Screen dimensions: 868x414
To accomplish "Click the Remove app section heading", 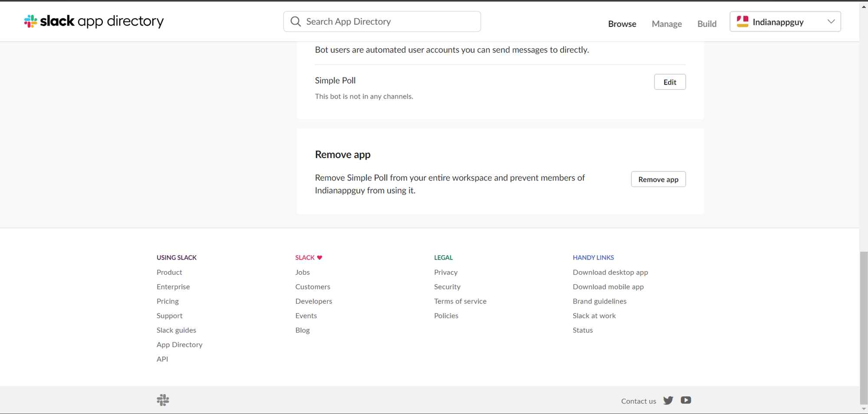I will coord(342,155).
